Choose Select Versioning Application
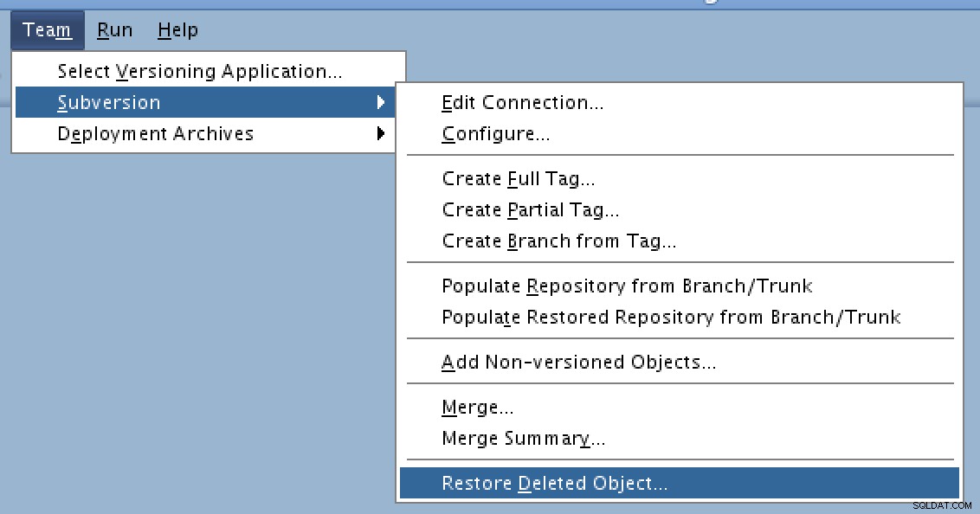Screen dimensions: 980x514 pyautogui.click(x=210, y=71)
